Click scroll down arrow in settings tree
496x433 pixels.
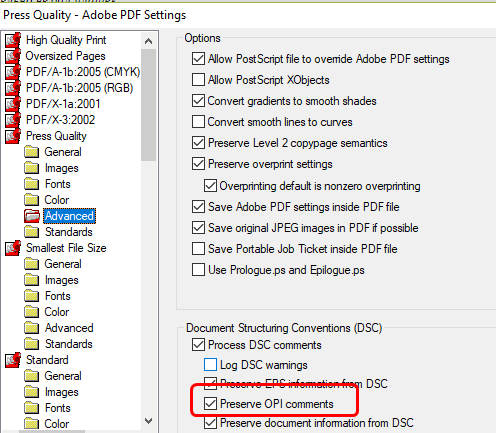click(x=149, y=421)
